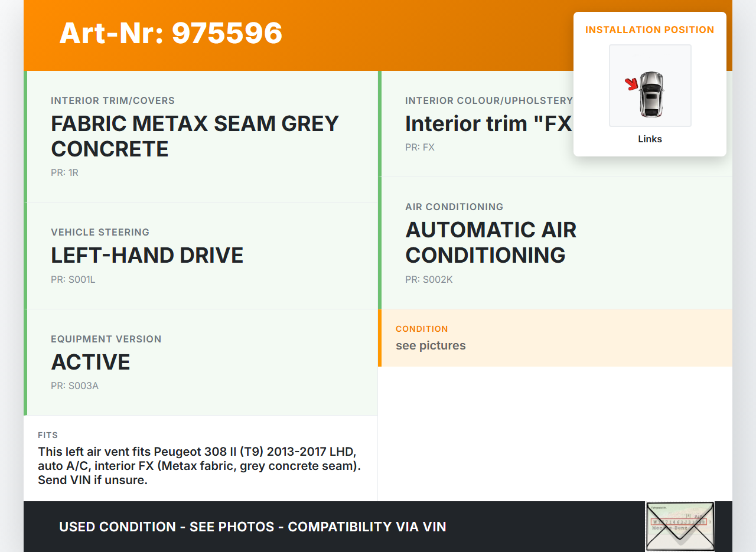Select the "ACTIVE" equipment version entry
The width and height of the screenshot is (756, 552).
[90, 362]
